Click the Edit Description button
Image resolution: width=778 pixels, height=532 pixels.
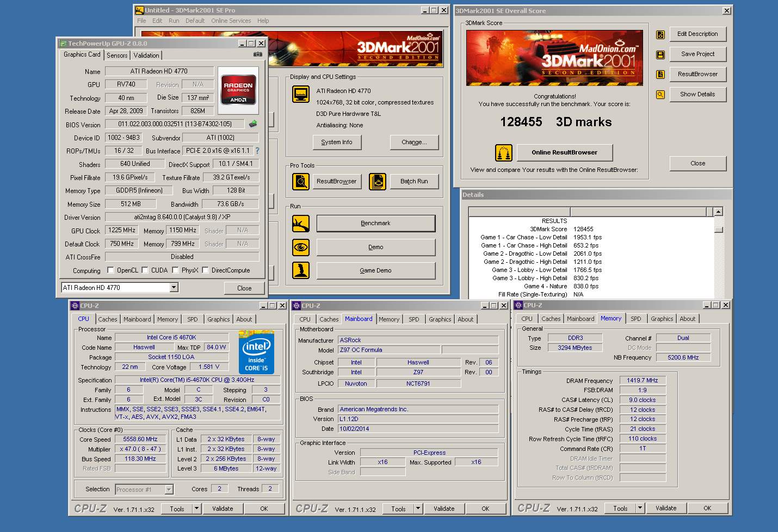click(x=698, y=34)
